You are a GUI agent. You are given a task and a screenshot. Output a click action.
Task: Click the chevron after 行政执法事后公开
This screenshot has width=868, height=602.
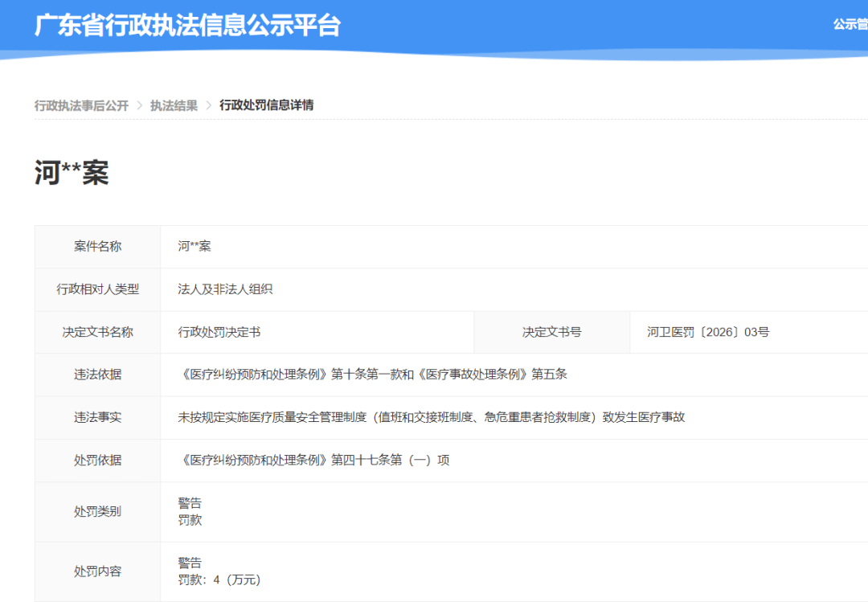139,105
